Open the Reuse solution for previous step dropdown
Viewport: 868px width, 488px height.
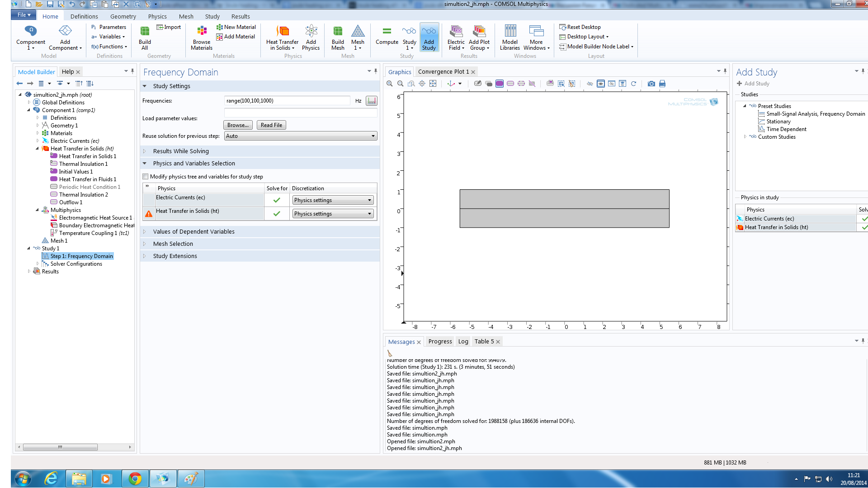pos(301,136)
